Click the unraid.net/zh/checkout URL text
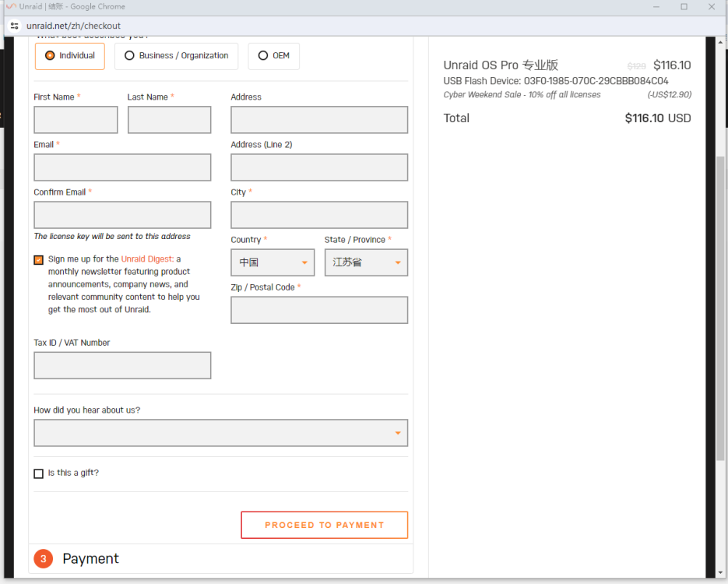 [73, 26]
